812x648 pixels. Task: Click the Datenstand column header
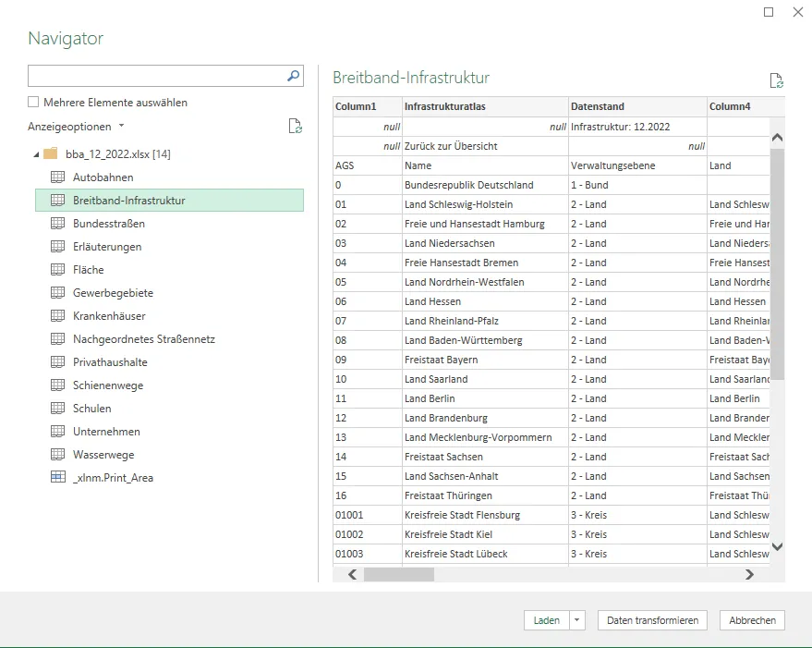(x=638, y=107)
